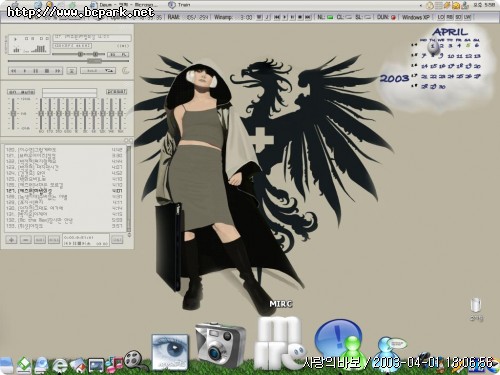Viewport: 500px width, 375px height.
Task: Toggle the Winamp shuffle/repeat control
Action: (x=98, y=71)
